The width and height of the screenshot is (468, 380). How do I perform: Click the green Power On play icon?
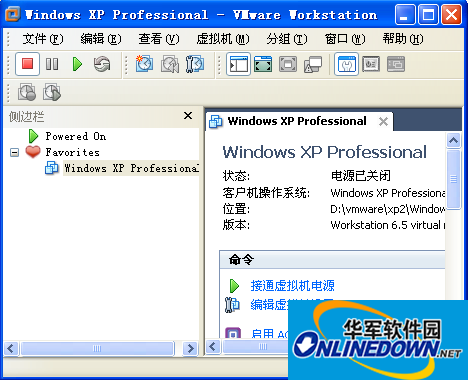77,64
